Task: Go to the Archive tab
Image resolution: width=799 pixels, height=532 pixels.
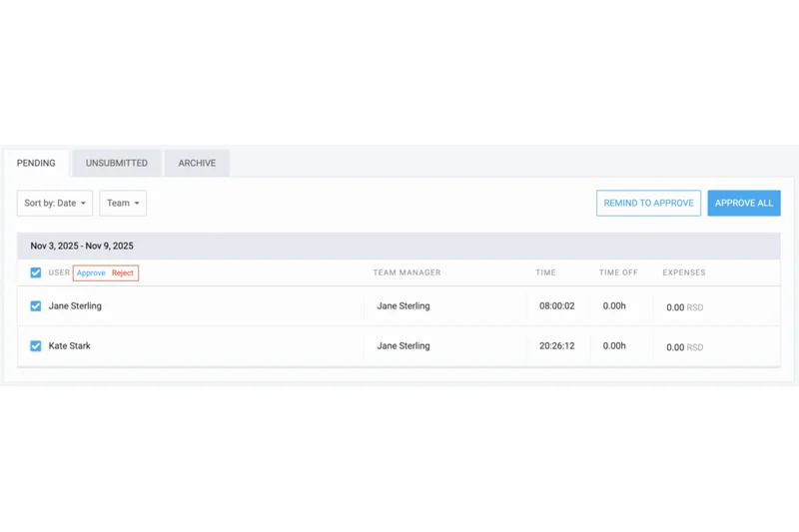Action: click(197, 163)
